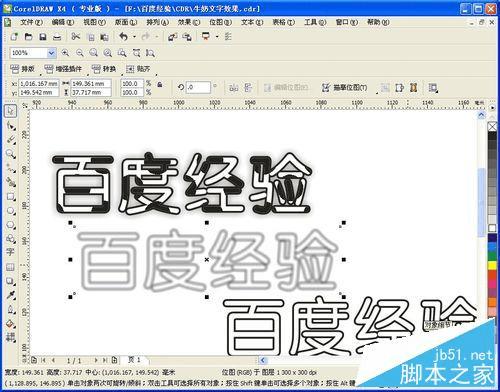This screenshot has height=392, width=500.
Task: Zoom in with plus magnifier
Action: (65, 53)
